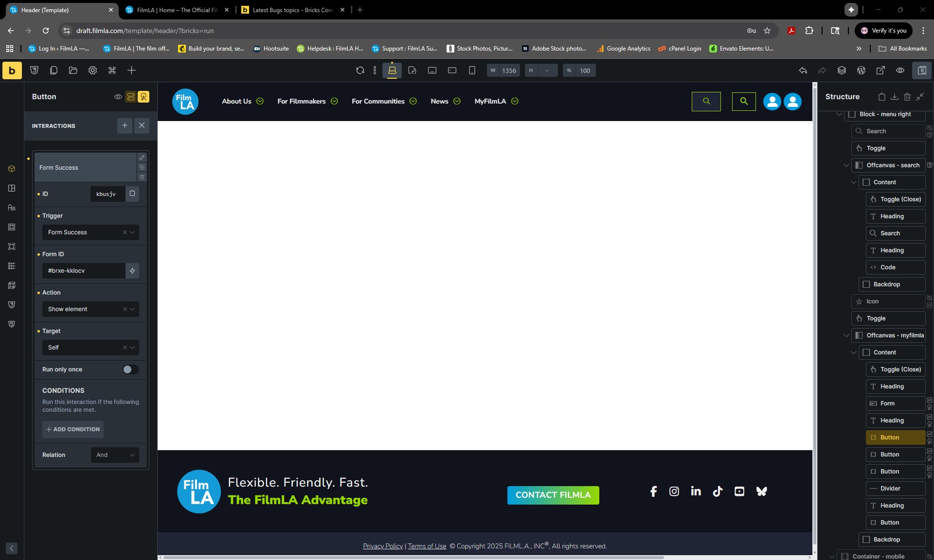This screenshot has width=934, height=560.
Task: Click the Privacy Policy footer link
Action: 382,546
